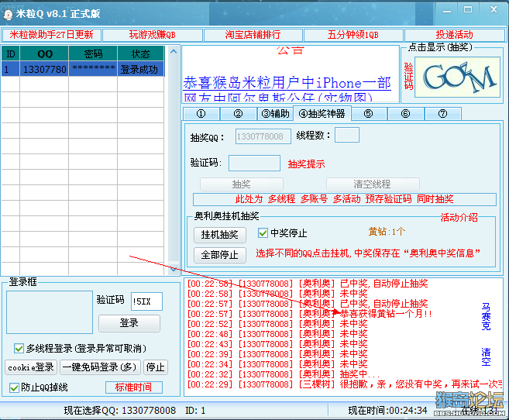Image resolution: width=509 pixels, height=420 pixels.
Task: Click the 黄钻:1个 label
Action: pos(387,232)
